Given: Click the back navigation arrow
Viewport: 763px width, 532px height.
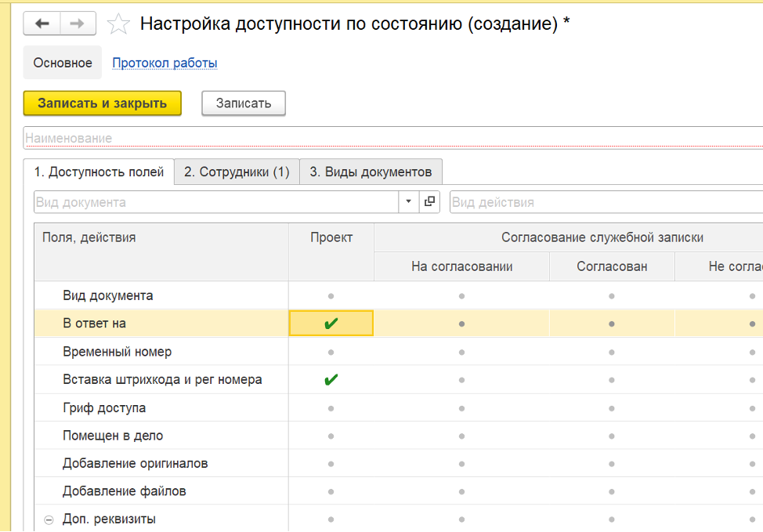Looking at the screenshot, I should [42, 24].
